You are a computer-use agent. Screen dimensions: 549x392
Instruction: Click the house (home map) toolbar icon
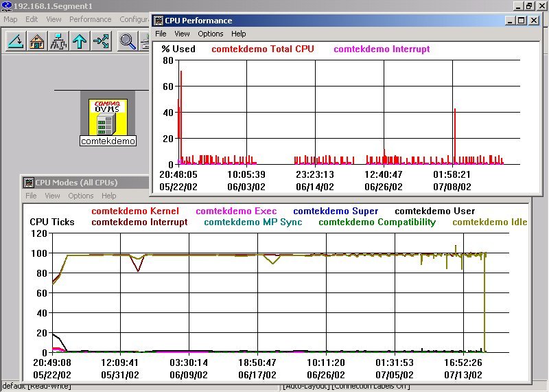pyautogui.click(x=37, y=41)
